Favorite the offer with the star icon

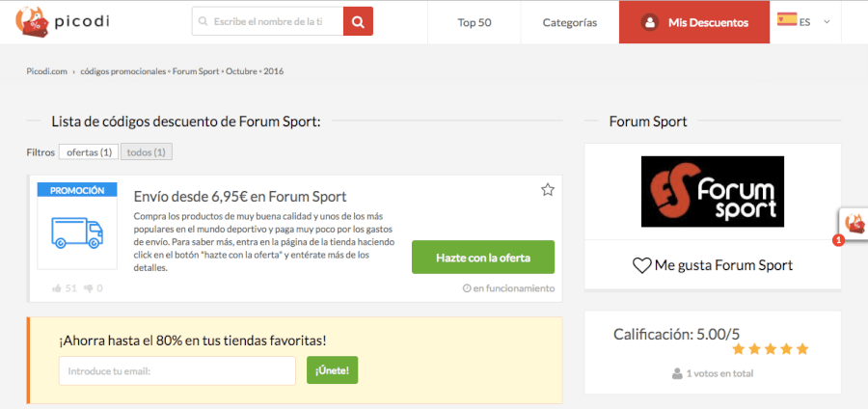[x=548, y=190]
